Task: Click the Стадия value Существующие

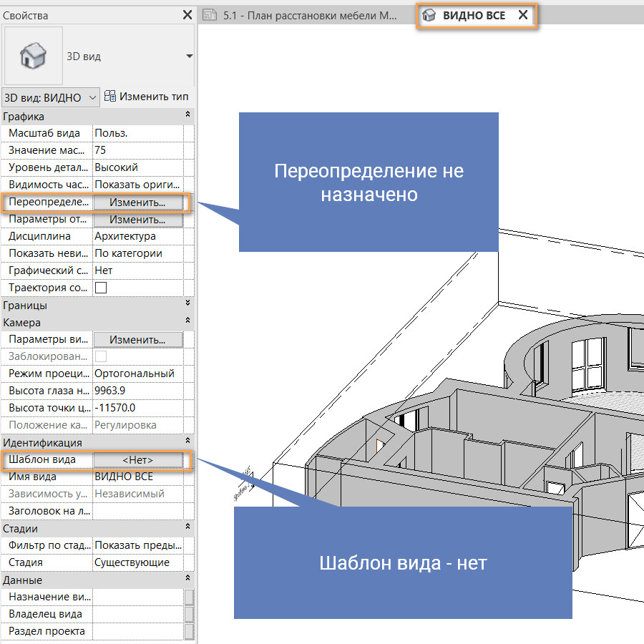Action: click(x=138, y=562)
